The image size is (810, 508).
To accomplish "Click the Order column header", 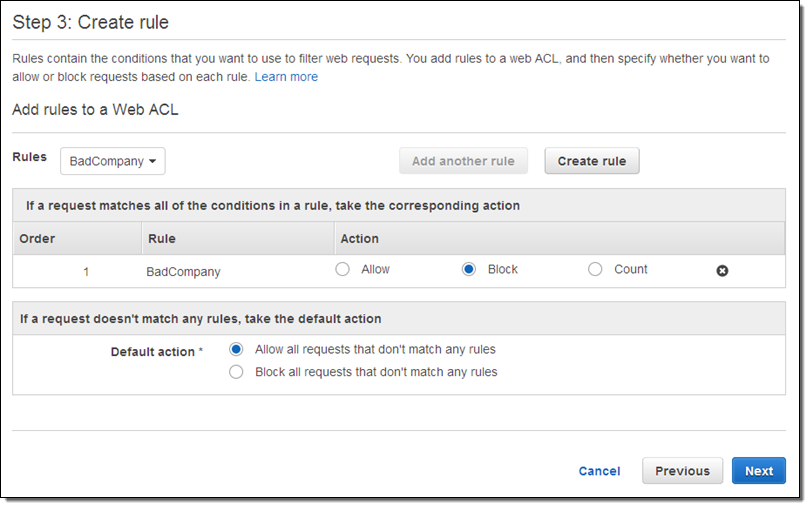I will (x=37, y=239).
